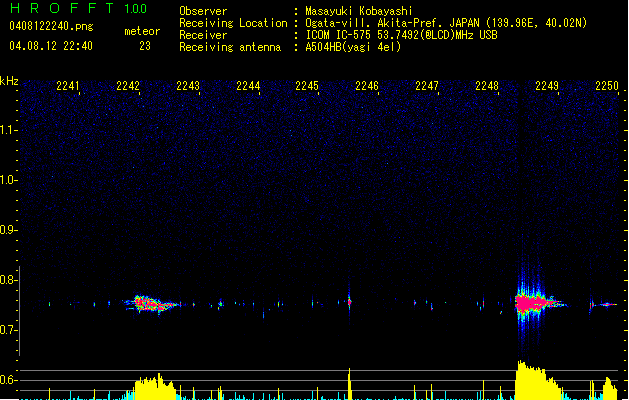Click the A504HB(yagi 4el) antenna text
The width and height of the screenshot is (629, 400).
click(x=353, y=47)
